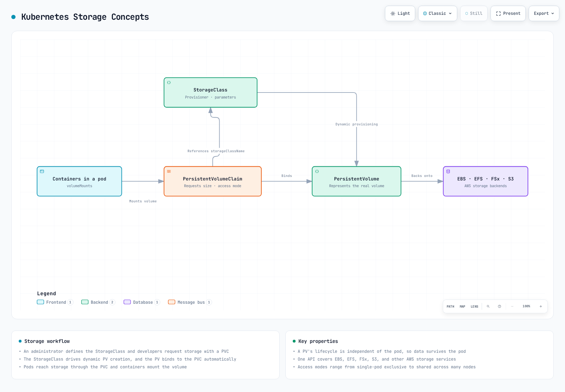The height and width of the screenshot is (392, 565).
Task: Click the Backend legend swatch
Action: click(85, 302)
